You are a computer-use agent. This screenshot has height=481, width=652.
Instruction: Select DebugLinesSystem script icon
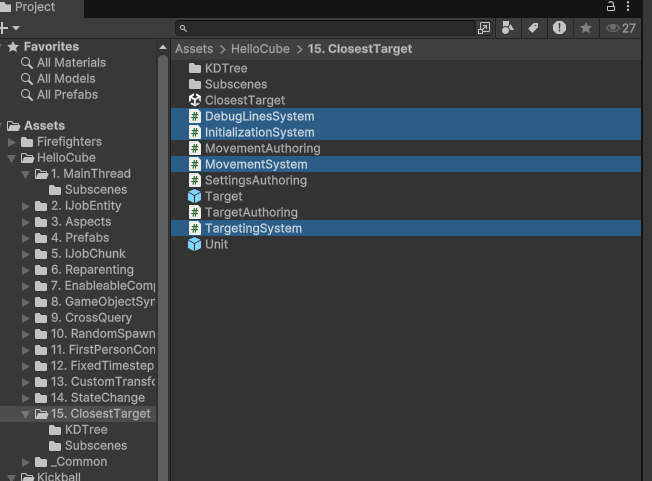pyautogui.click(x=195, y=116)
